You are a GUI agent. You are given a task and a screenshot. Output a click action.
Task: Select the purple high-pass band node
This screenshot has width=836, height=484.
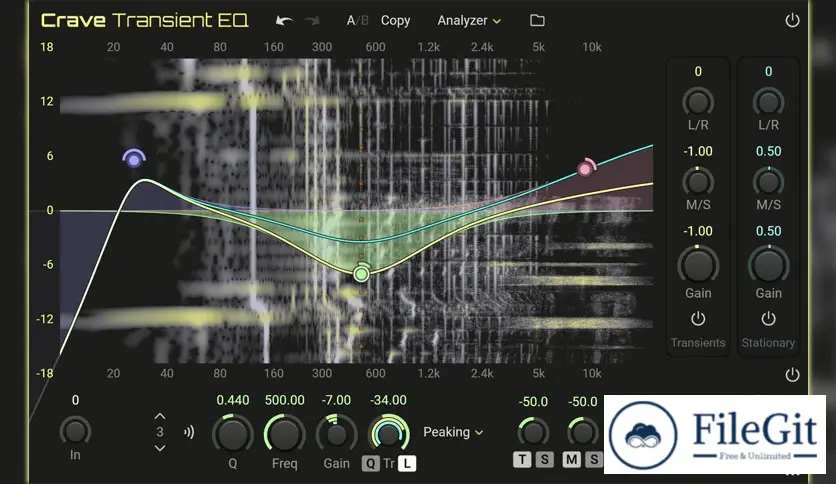[x=134, y=159]
